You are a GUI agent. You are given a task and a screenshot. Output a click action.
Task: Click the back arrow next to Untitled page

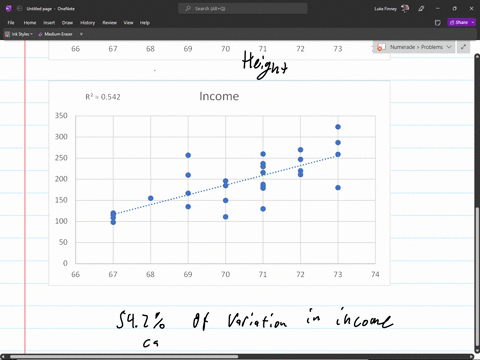(x=19, y=9)
